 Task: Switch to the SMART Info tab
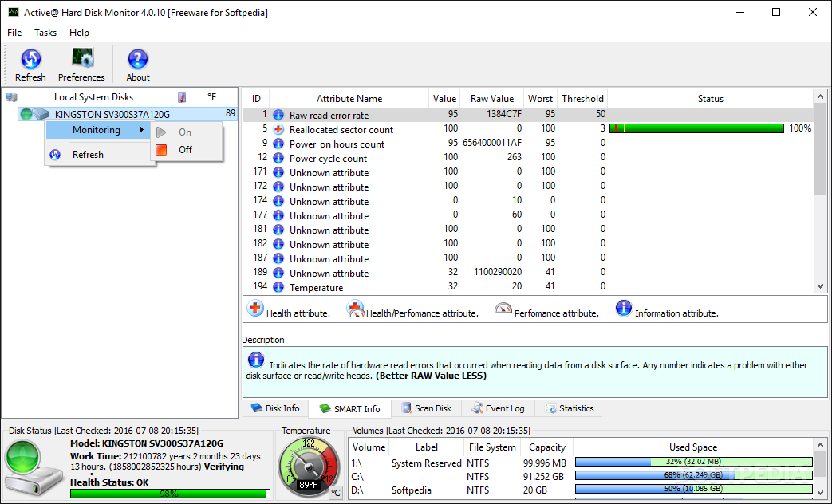coord(349,408)
